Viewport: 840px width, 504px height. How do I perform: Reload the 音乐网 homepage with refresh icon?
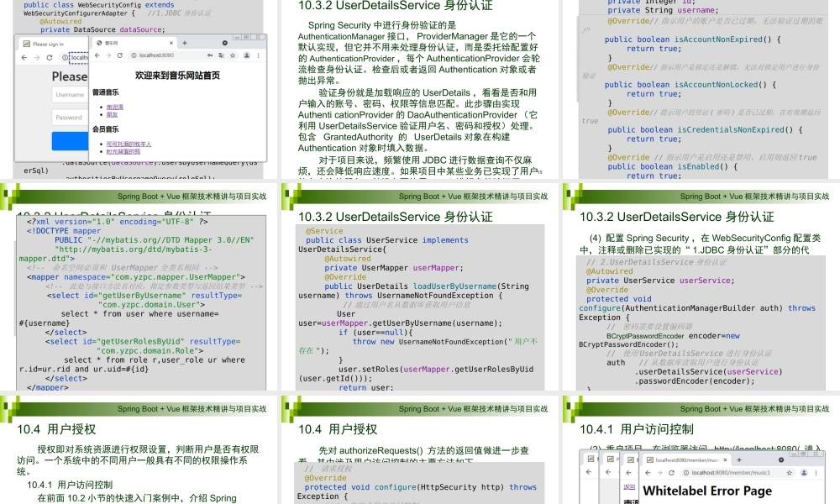(119, 54)
